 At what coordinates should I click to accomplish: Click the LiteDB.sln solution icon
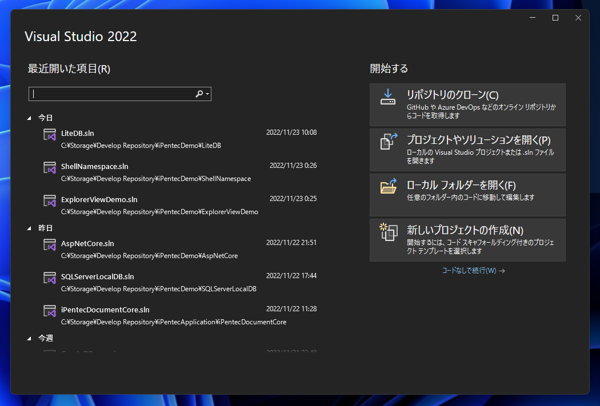50,134
